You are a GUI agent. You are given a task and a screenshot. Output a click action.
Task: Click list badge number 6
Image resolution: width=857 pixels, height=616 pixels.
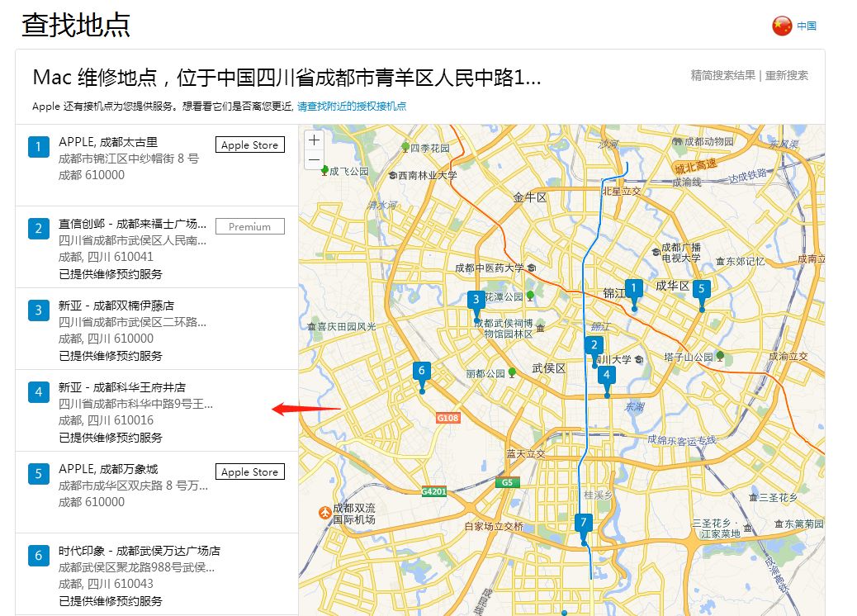tap(38, 556)
